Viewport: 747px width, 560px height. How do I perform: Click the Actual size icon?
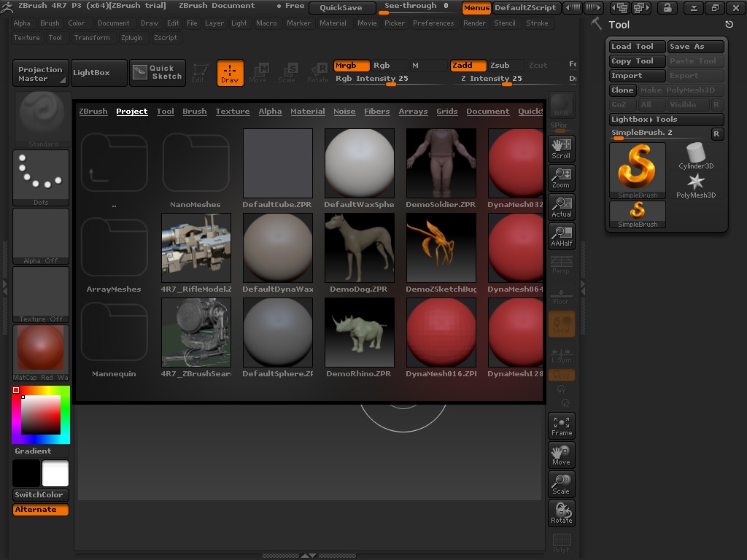coord(561,207)
